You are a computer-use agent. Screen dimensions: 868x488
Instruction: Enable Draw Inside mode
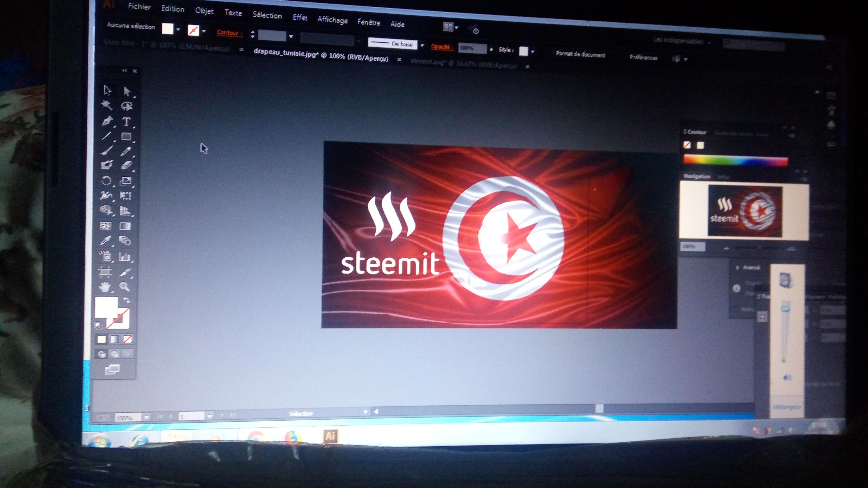[127, 354]
